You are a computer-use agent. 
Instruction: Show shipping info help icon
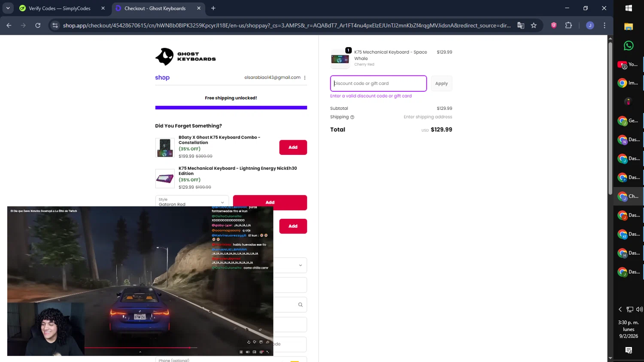click(x=352, y=117)
